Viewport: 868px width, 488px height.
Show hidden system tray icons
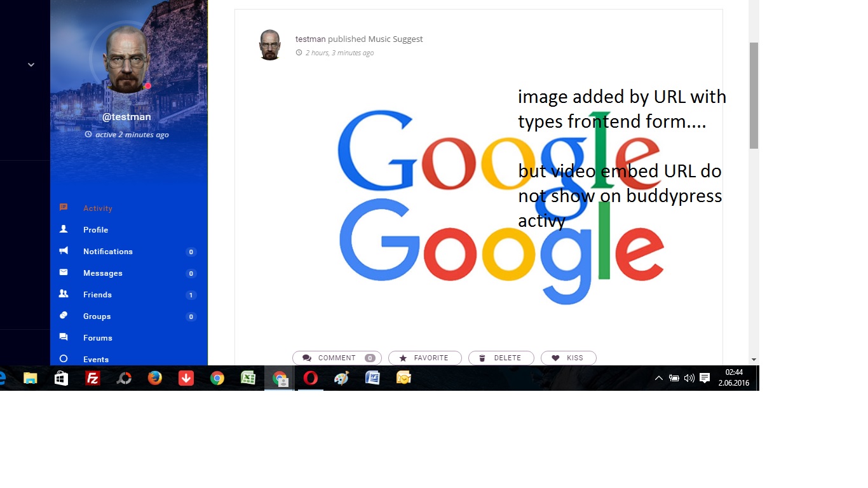(659, 378)
